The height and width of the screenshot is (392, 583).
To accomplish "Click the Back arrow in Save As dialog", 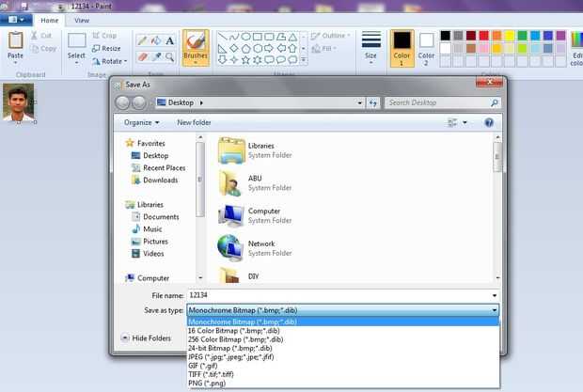I will pos(122,102).
